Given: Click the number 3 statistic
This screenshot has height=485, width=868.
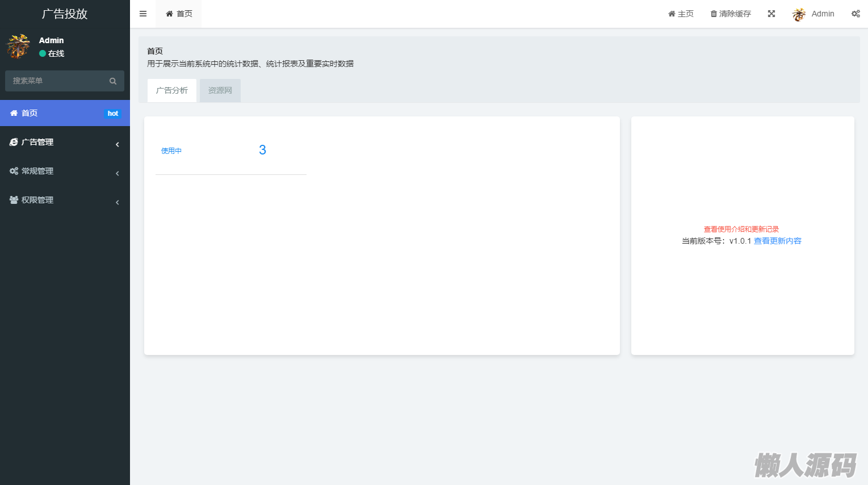Looking at the screenshot, I should tap(262, 150).
